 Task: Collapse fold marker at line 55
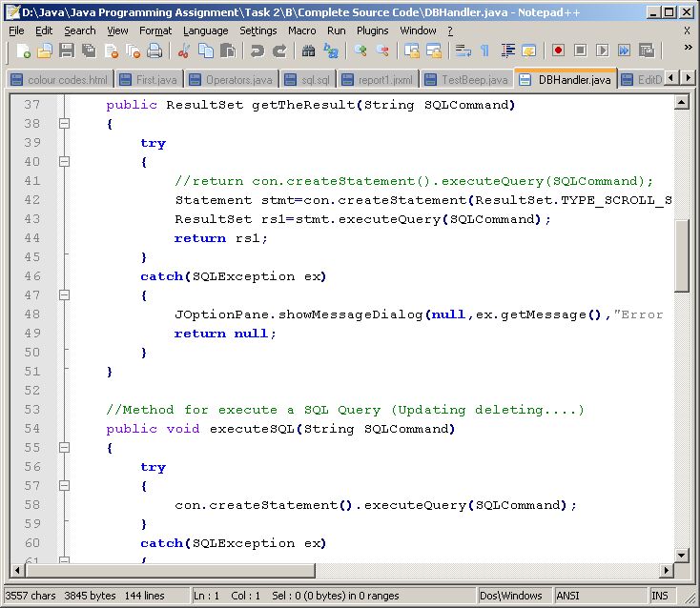65,447
